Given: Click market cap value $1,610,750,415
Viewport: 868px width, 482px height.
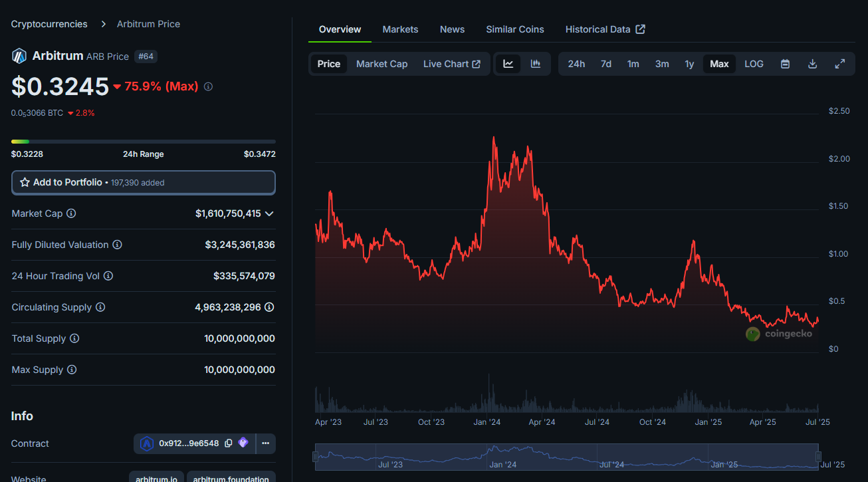Looking at the screenshot, I should coord(228,213).
